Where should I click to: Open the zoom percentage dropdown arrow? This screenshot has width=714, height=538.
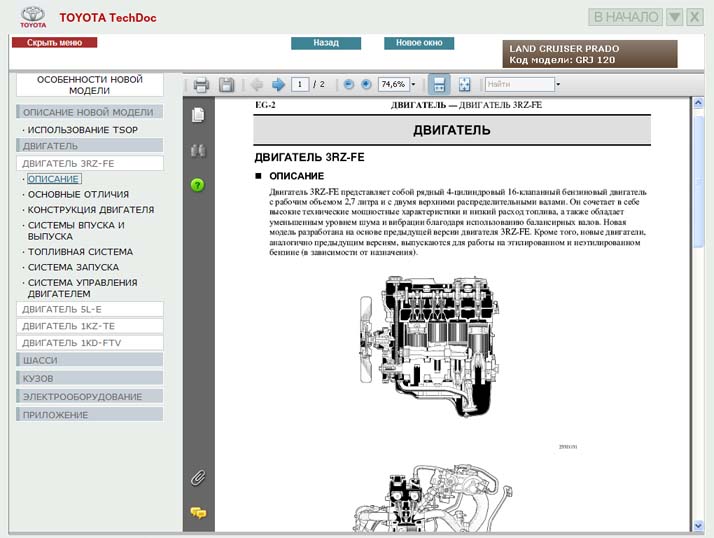[x=413, y=84]
